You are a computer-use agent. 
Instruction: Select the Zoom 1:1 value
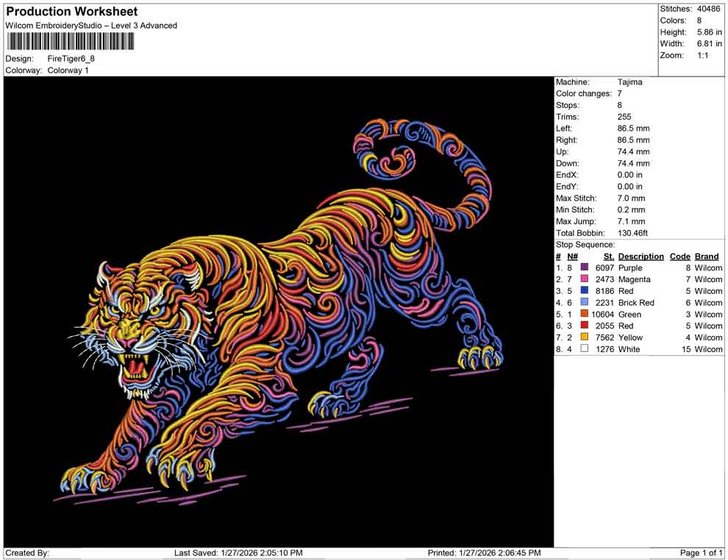coord(702,56)
